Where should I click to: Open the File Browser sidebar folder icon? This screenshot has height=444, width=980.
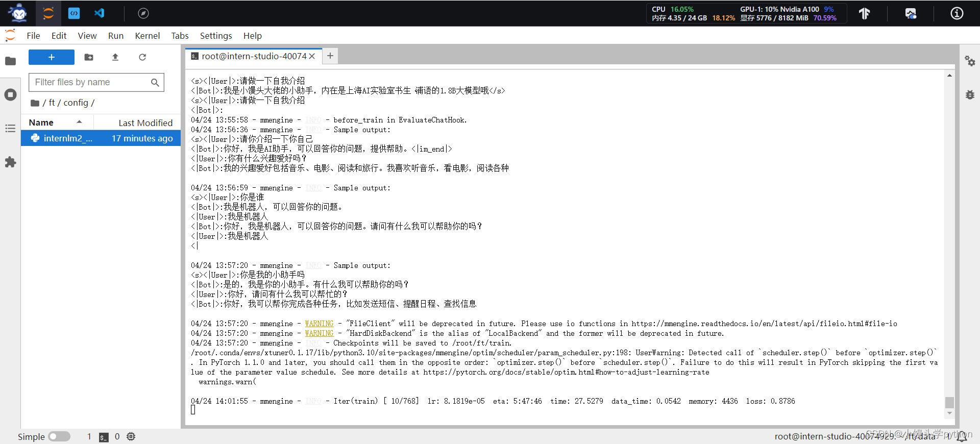click(x=10, y=61)
